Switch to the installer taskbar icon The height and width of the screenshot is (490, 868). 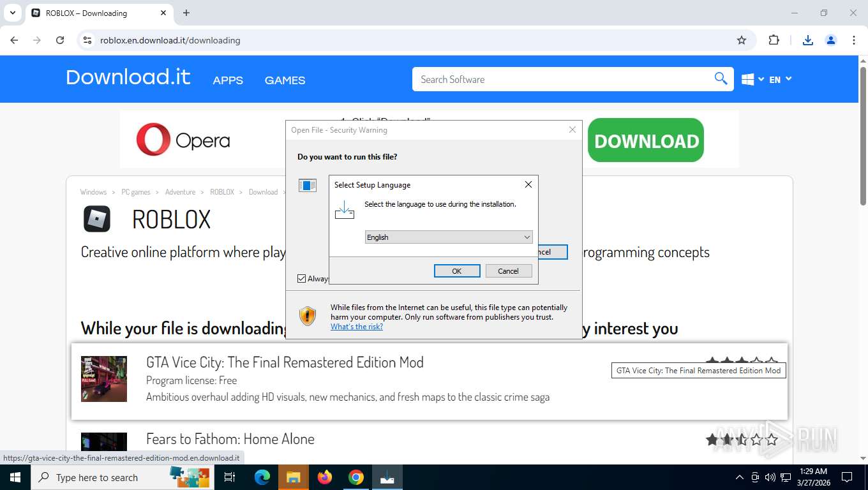point(387,477)
